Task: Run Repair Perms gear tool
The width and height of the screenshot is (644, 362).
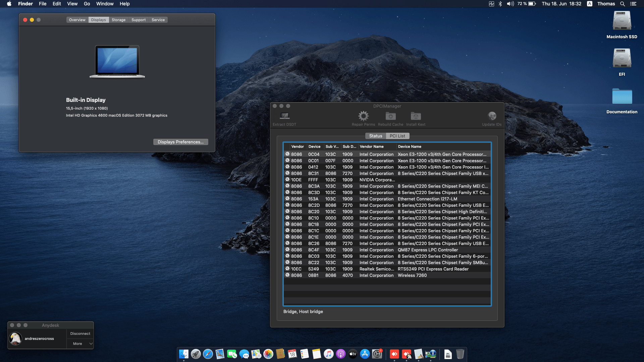Action: point(363,119)
